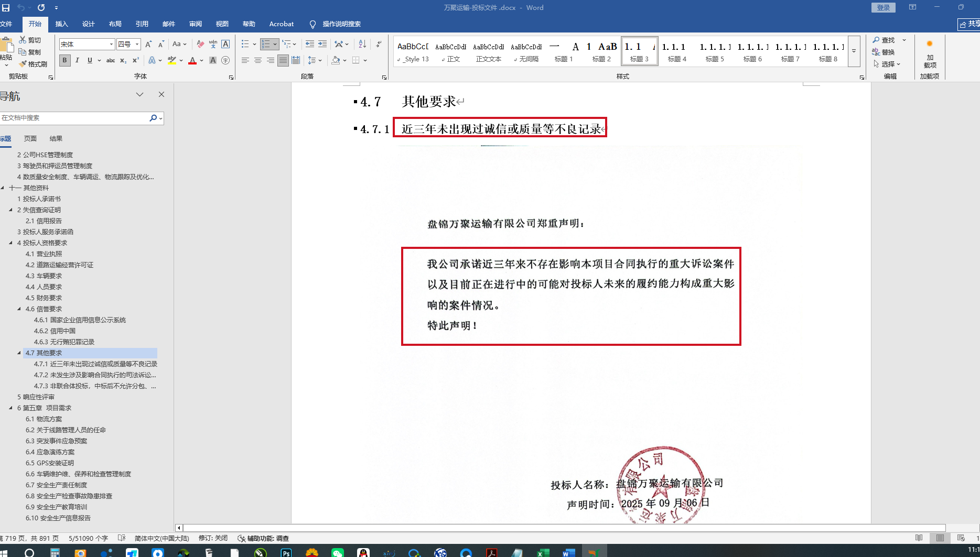Save the document from the quick access toolbar
The width and height of the screenshot is (980, 557).
(x=6, y=8)
